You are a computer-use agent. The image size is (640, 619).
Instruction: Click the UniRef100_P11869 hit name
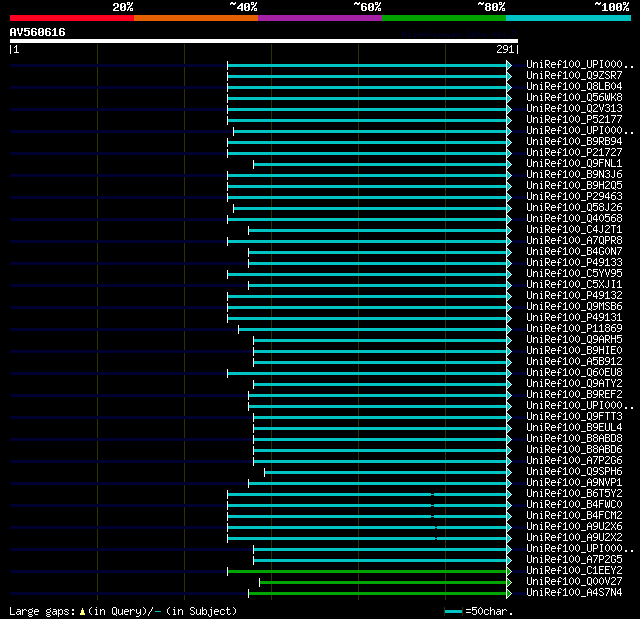(x=574, y=329)
